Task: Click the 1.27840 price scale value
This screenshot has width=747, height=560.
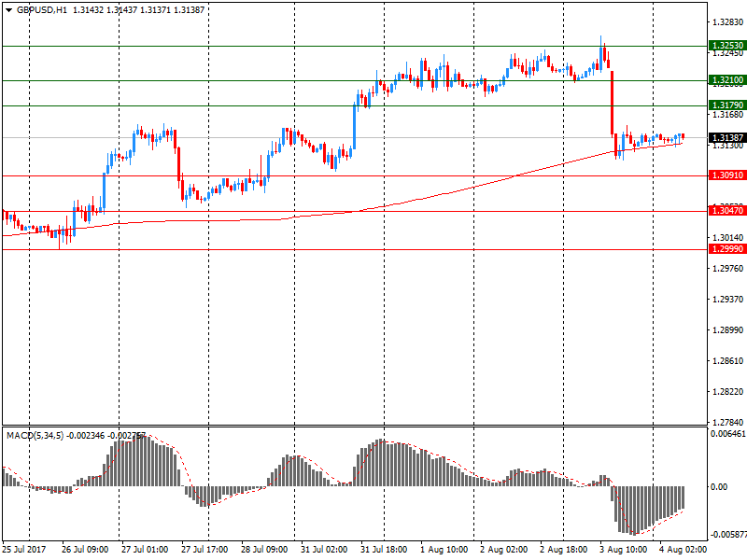Action: coord(727,422)
